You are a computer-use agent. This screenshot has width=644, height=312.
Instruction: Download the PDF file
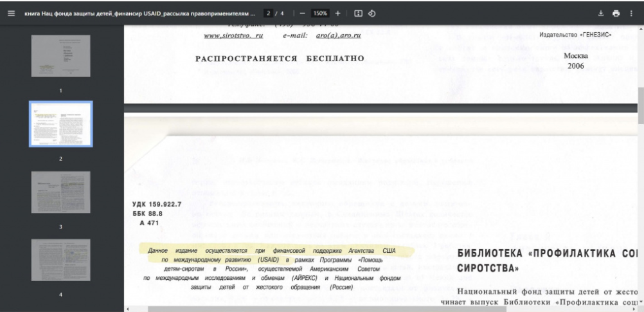click(601, 13)
